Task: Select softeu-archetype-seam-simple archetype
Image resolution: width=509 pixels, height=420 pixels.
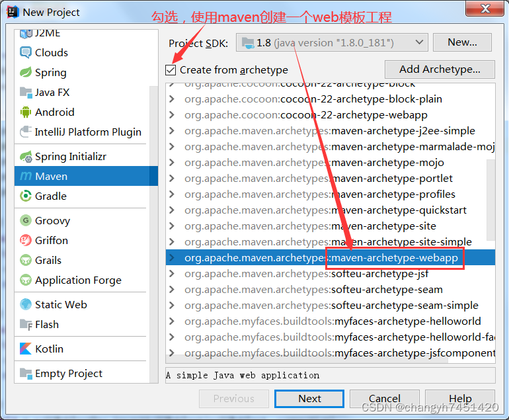Action: point(330,306)
